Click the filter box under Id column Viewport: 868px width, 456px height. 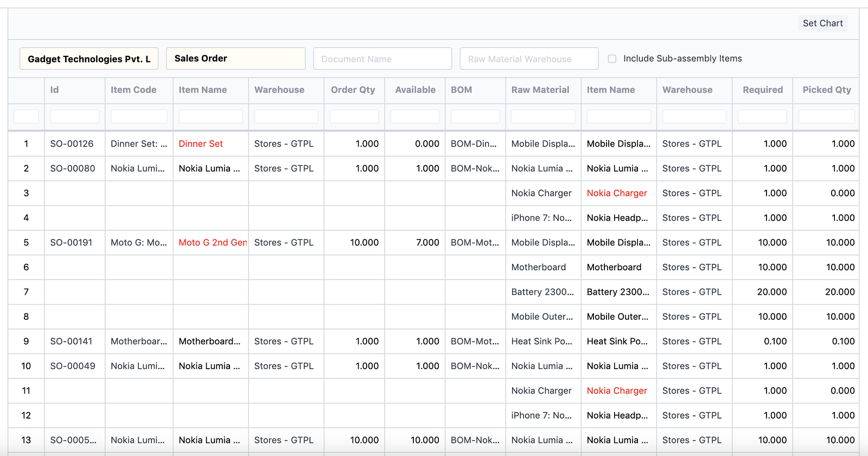click(74, 116)
